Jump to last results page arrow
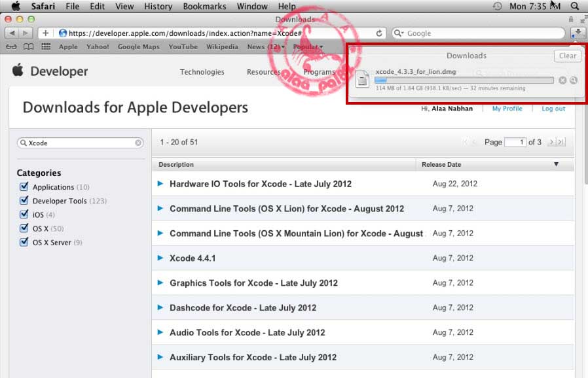 pos(560,142)
